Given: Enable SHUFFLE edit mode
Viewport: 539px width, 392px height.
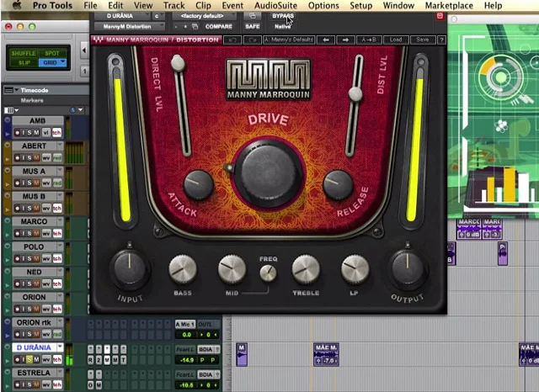Looking at the screenshot, I should 24,53.
